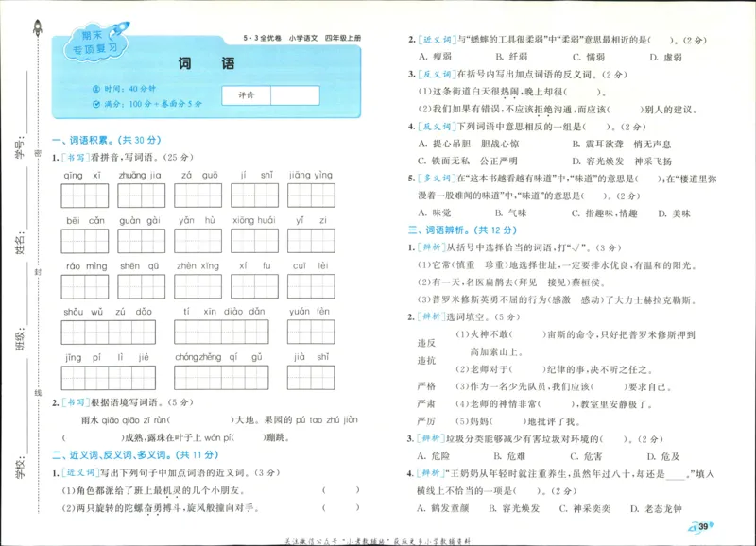The height and width of the screenshot is (546, 756).
Task: Click the four-cell grid under chóng zhěng qí gǔ
Action: point(221,378)
